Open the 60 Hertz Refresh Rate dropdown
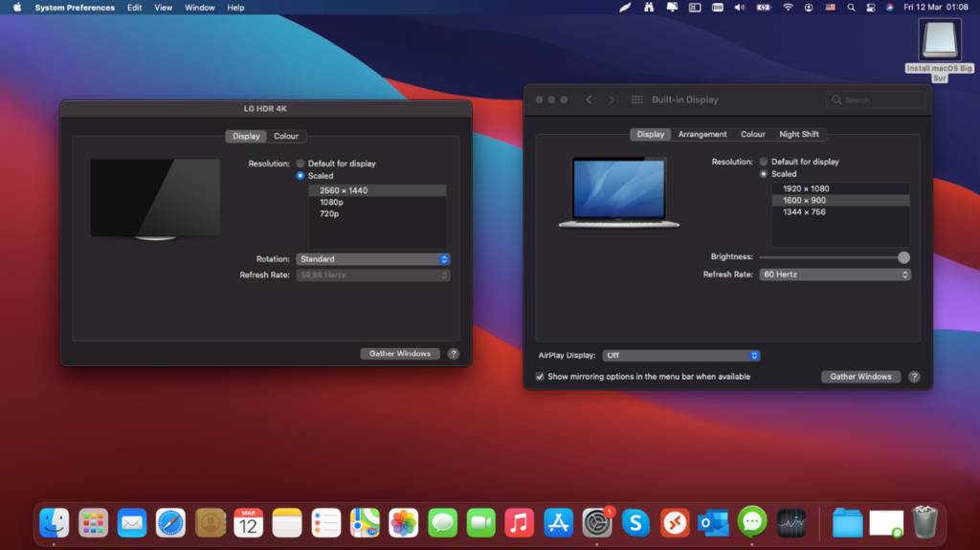The height and width of the screenshot is (550, 980). pyautogui.click(x=835, y=275)
